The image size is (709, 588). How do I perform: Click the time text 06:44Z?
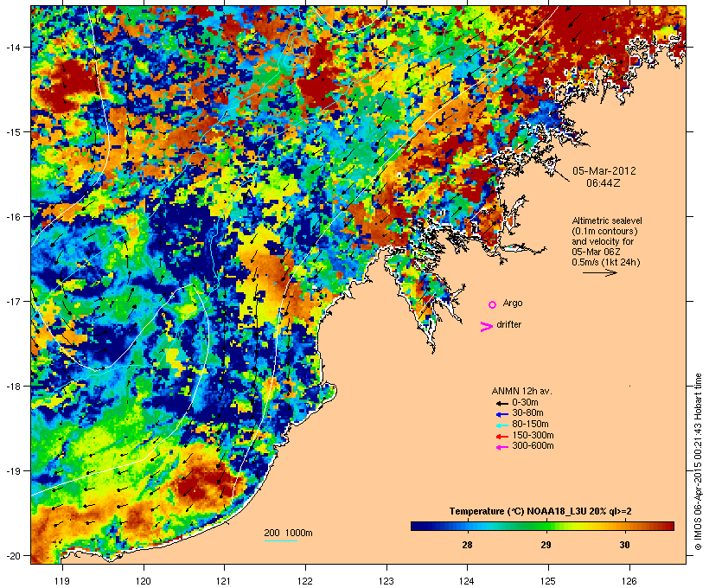pos(604,183)
